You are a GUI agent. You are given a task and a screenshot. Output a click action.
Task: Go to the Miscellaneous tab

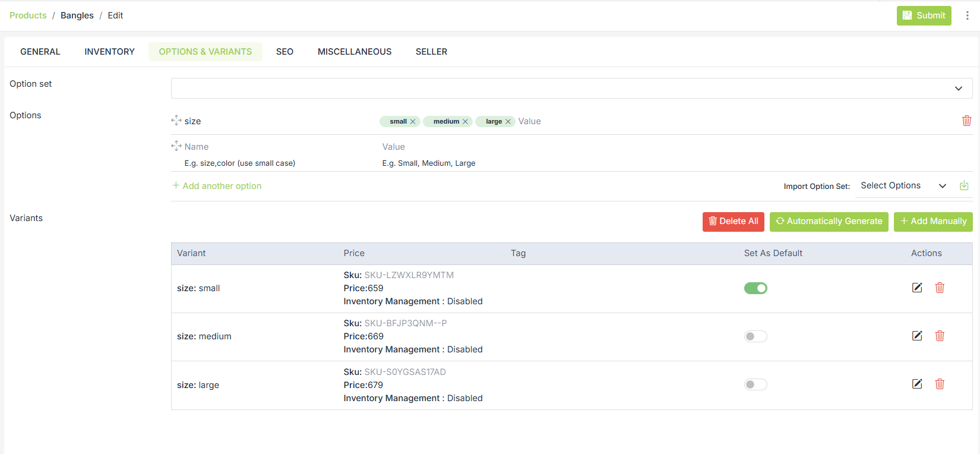point(355,52)
